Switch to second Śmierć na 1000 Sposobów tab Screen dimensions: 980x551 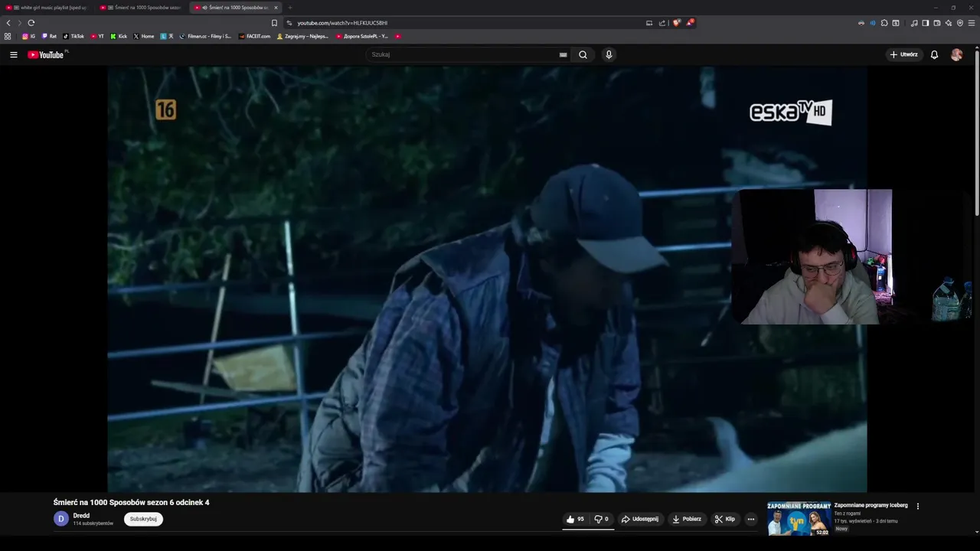tap(142, 8)
